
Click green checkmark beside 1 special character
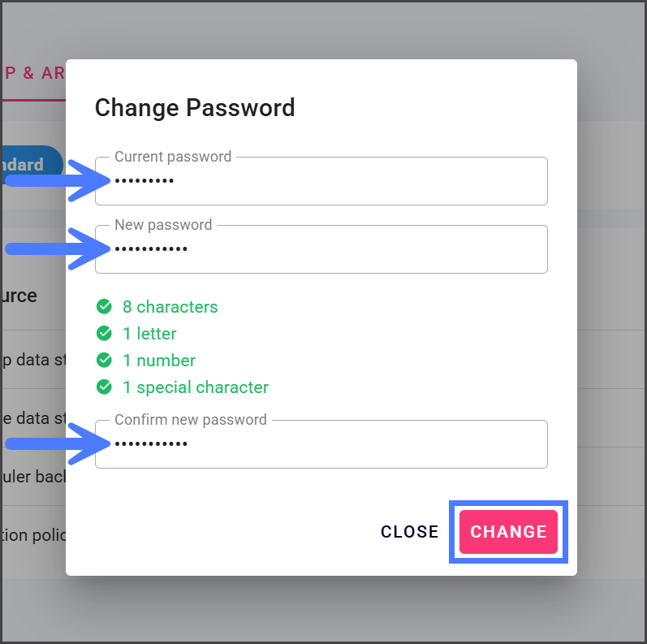coord(104,387)
